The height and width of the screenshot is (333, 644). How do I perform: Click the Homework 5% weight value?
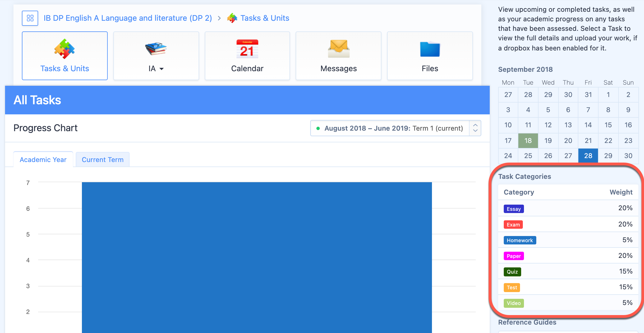(627, 240)
